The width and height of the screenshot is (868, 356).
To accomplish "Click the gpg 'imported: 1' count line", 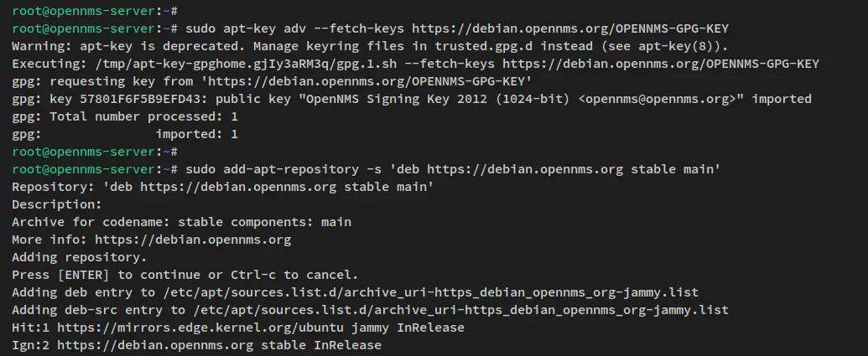I will click(x=197, y=134).
